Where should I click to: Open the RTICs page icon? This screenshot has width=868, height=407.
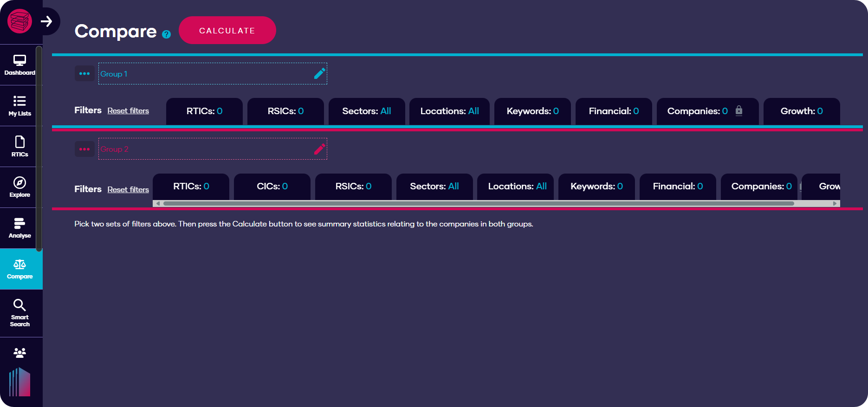19,146
